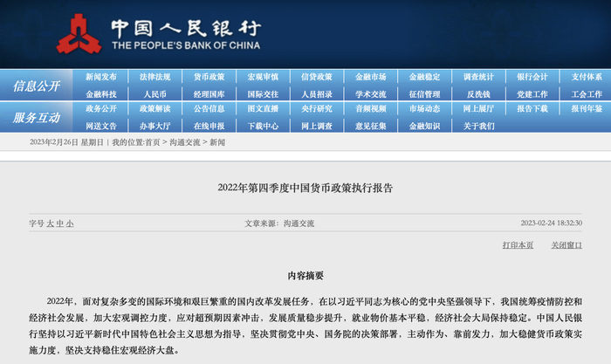Select 经理国库 navigation item
This screenshot has height=364, width=611.
pos(209,94)
